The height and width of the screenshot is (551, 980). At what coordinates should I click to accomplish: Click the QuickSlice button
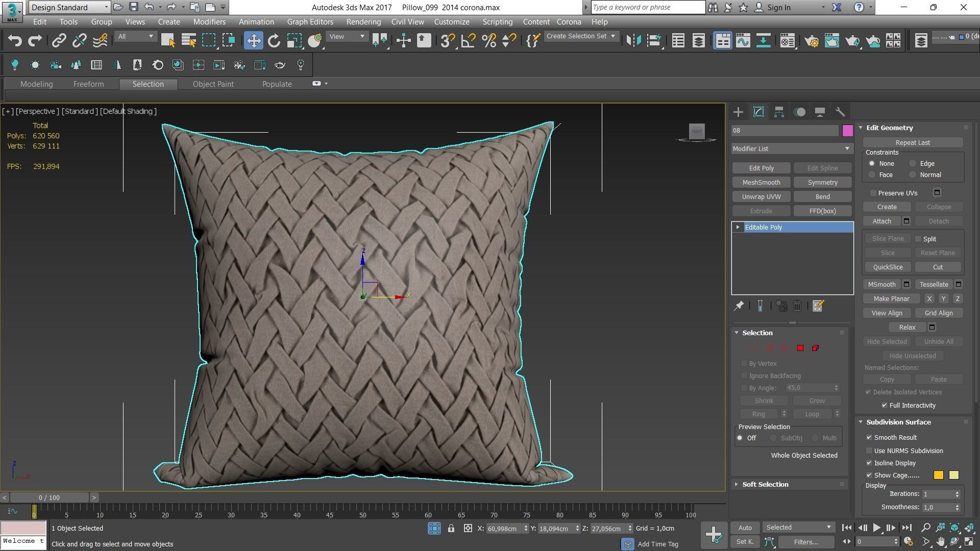[888, 267]
